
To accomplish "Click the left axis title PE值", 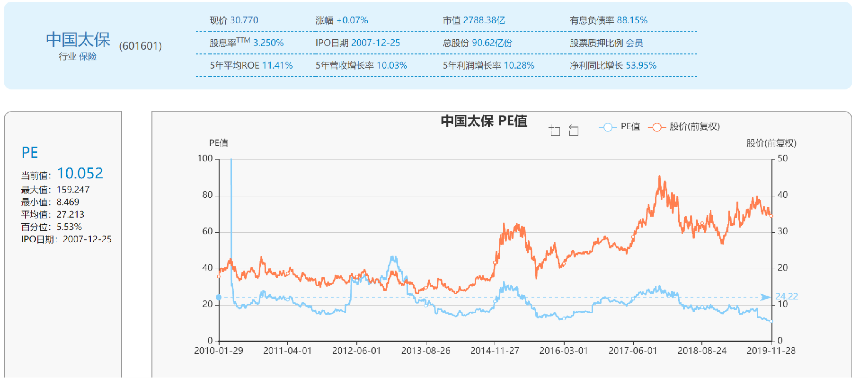I will (x=219, y=143).
